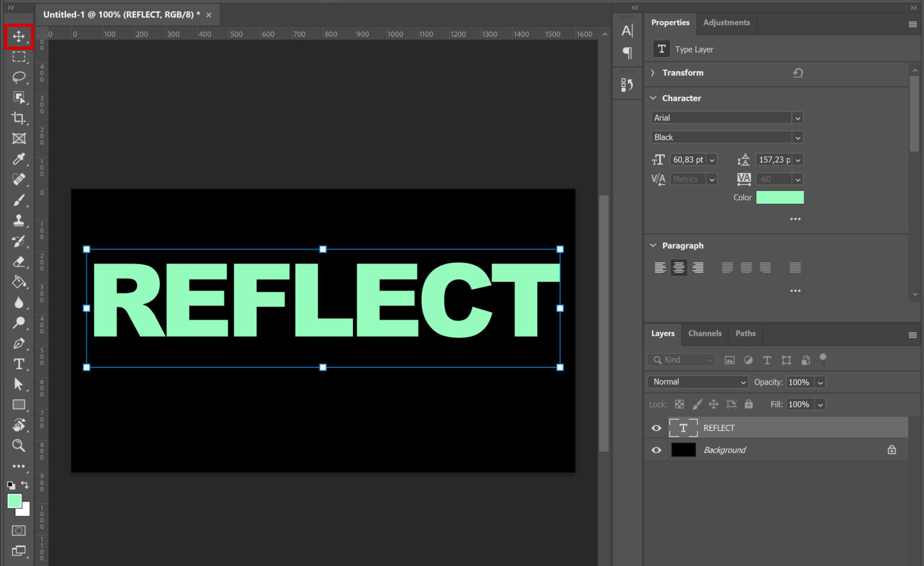Select the Zoom tool
This screenshot has height=566, width=924.
click(19, 446)
